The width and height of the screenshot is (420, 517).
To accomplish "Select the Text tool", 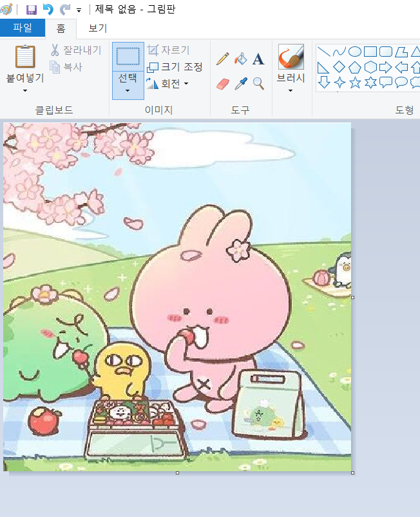I will pyautogui.click(x=258, y=59).
